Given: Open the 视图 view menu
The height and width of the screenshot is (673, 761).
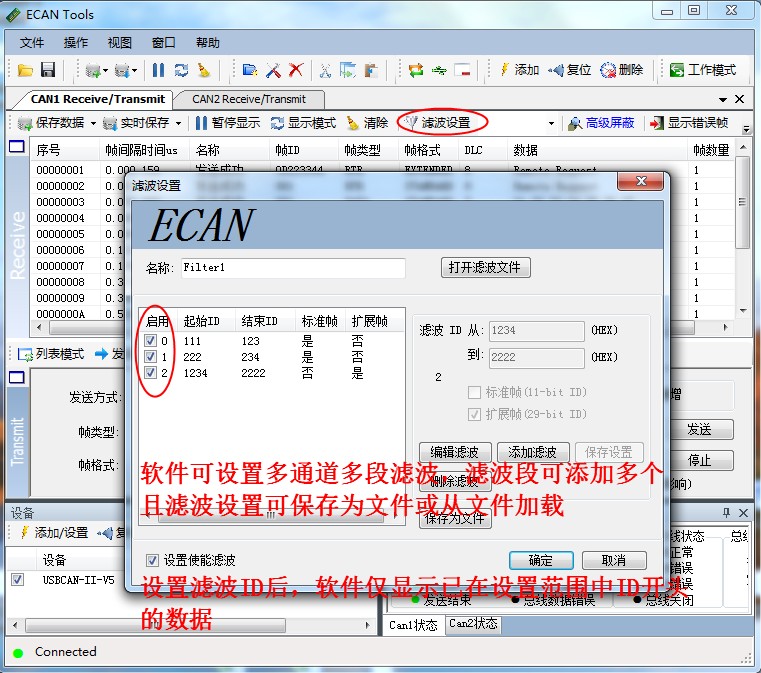Looking at the screenshot, I should coord(119,43).
